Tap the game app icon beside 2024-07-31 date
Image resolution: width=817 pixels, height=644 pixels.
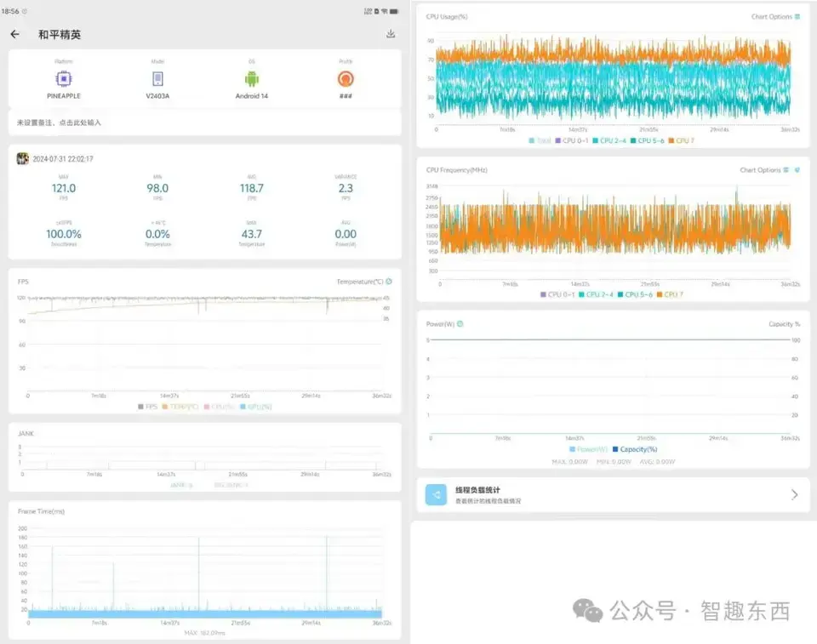click(x=22, y=158)
